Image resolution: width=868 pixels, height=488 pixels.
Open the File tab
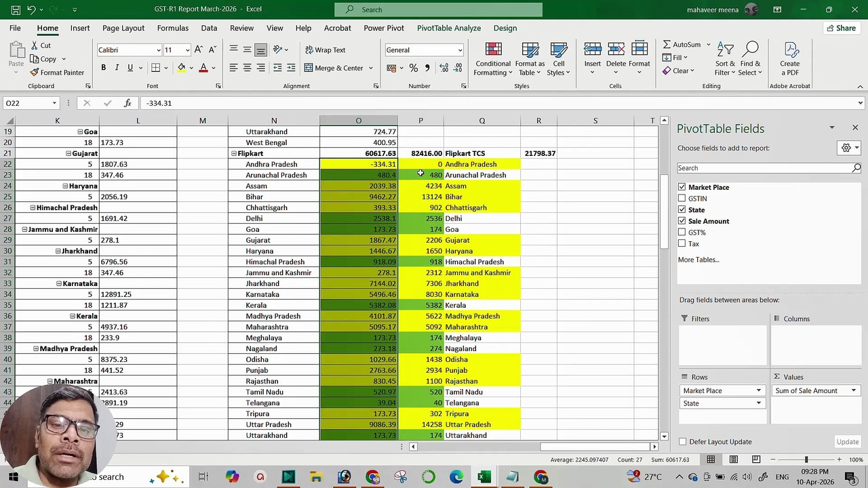(15, 28)
